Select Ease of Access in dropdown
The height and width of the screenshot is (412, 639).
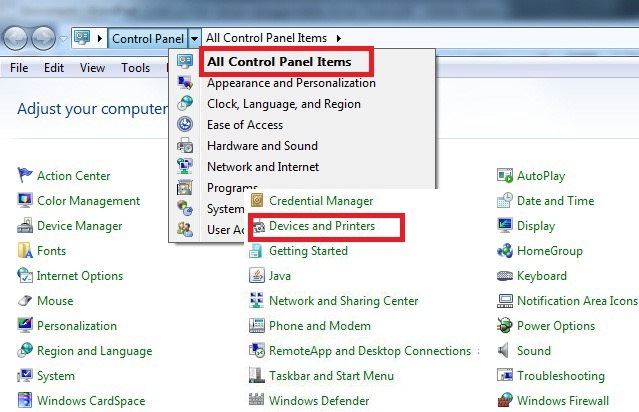[x=245, y=125]
